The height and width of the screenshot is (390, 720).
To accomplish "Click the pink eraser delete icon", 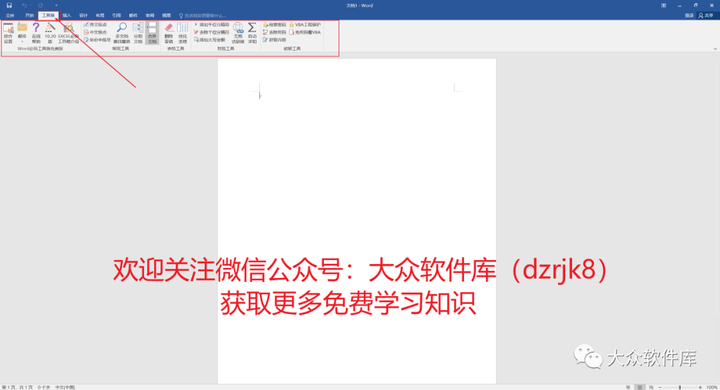I will click(169, 34).
